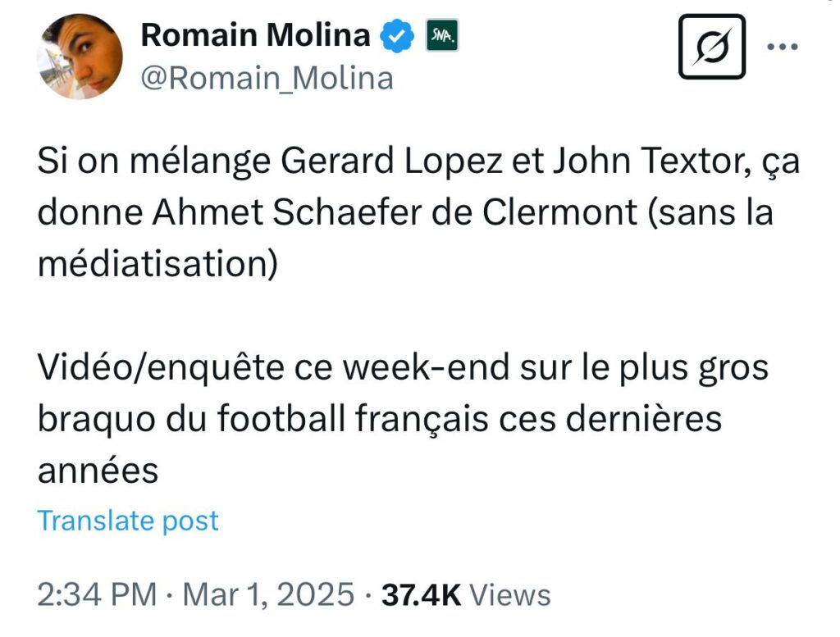840x637 pixels.
Task: Click the Translate post link
Action: click(128, 521)
